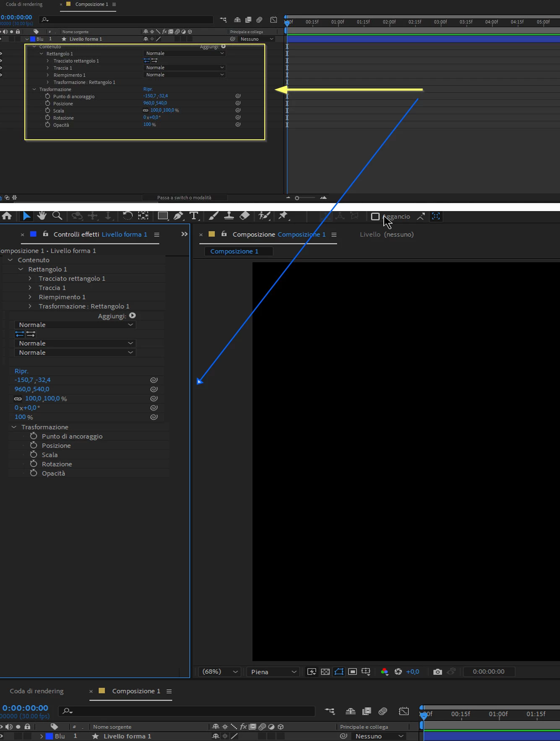The image size is (560, 741).
Task: Select the Type text tool
Action: (x=194, y=216)
